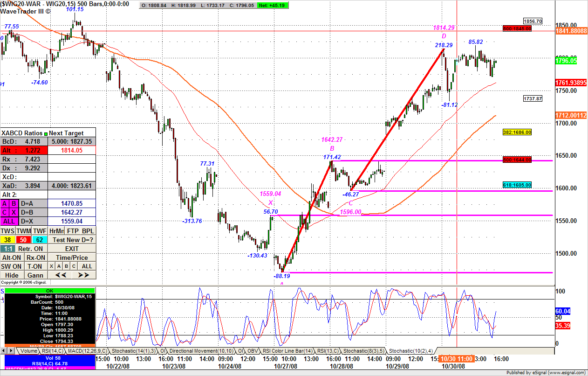Click the cyan 62 retracement swatch

click(39, 240)
